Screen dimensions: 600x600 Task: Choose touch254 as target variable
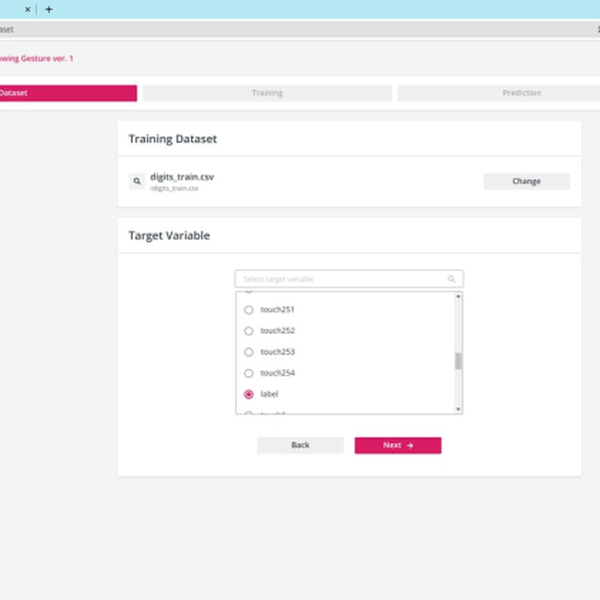(x=249, y=373)
